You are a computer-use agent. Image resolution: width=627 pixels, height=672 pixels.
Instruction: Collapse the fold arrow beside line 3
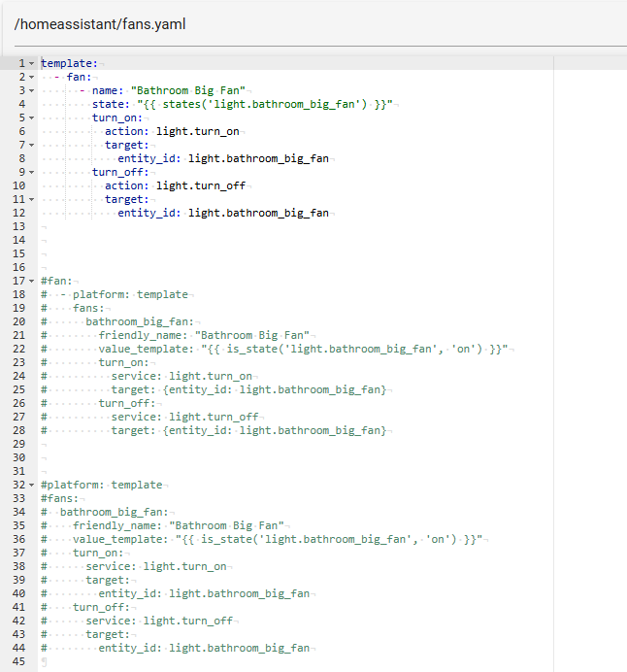(x=32, y=91)
